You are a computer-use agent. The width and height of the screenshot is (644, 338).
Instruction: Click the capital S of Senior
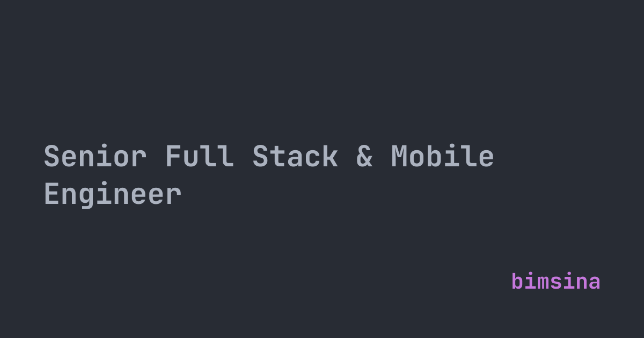tap(52, 157)
